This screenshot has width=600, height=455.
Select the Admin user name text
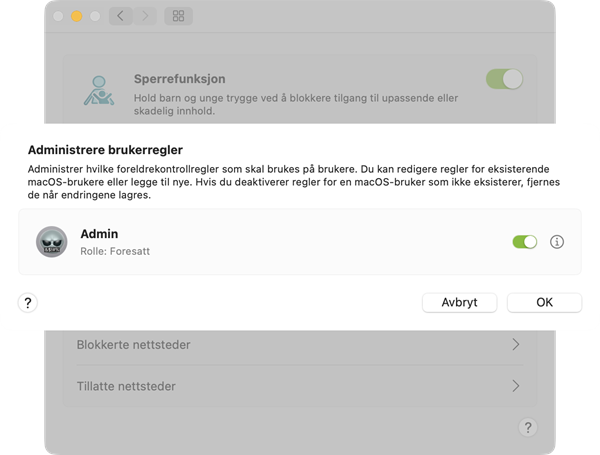[99, 234]
